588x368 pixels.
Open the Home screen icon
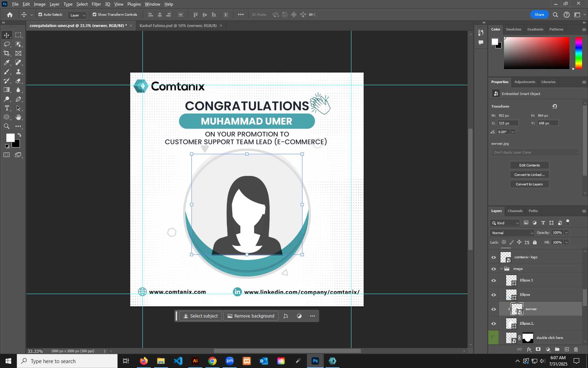coord(10,15)
